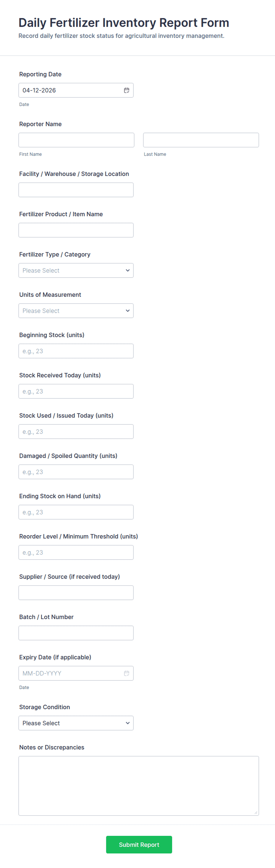Screen dimensions: 275x868
Task: Select the Fertilizer Product / Item Name field
Action: [76, 230]
